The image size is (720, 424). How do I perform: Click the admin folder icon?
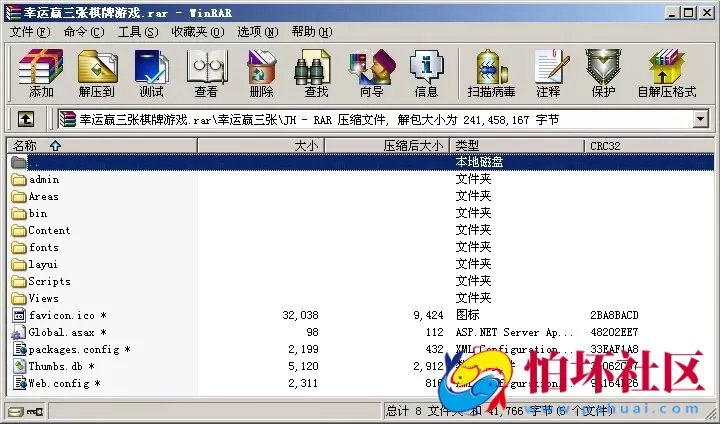click(x=19, y=179)
